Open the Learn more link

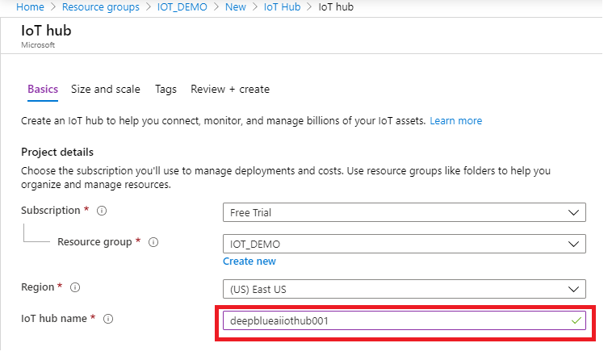click(456, 121)
